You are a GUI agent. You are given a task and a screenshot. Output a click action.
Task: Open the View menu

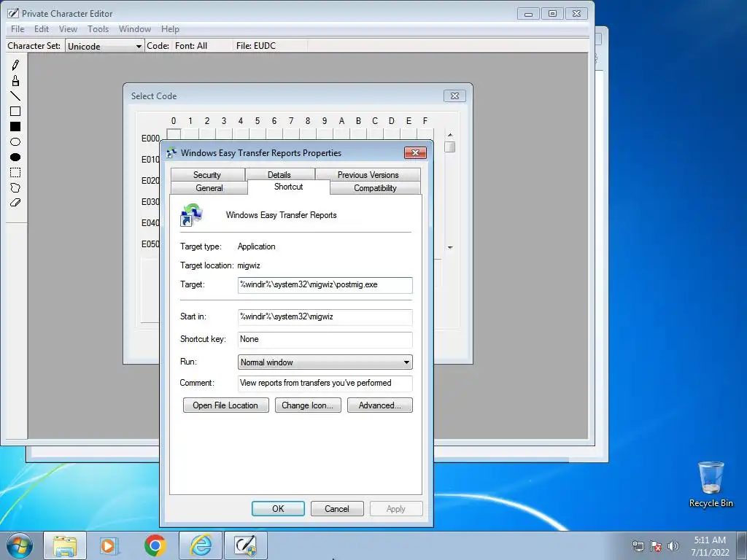pyautogui.click(x=68, y=29)
